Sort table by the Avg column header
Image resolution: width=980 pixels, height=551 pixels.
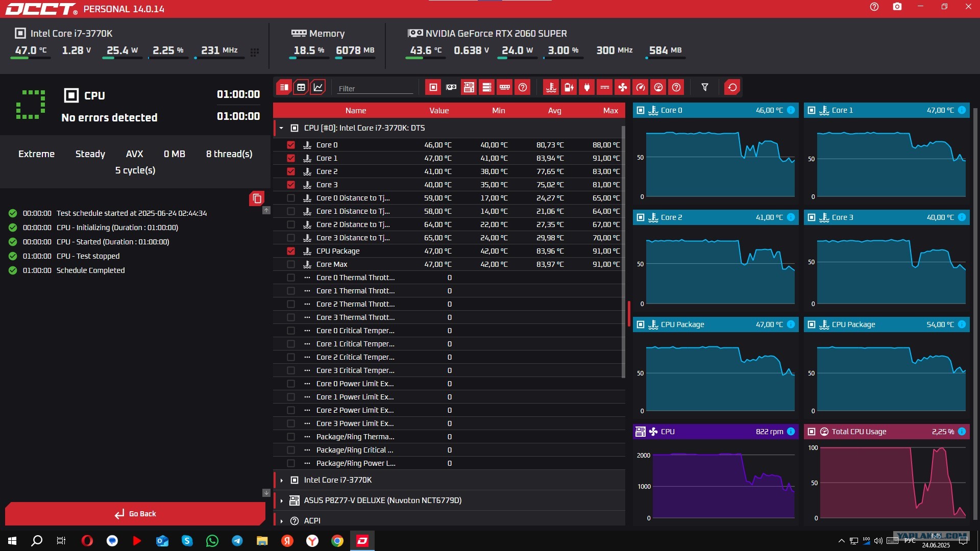pos(554,111)
